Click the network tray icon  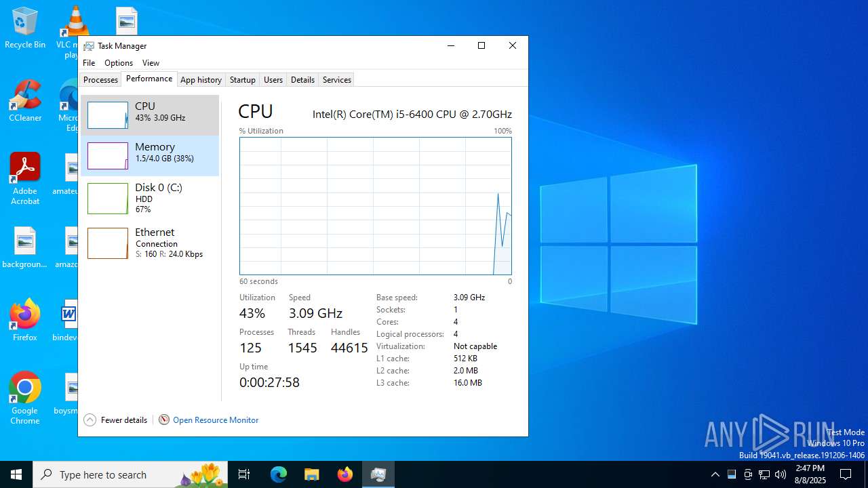pyautogui.click(x=764, y=474)
